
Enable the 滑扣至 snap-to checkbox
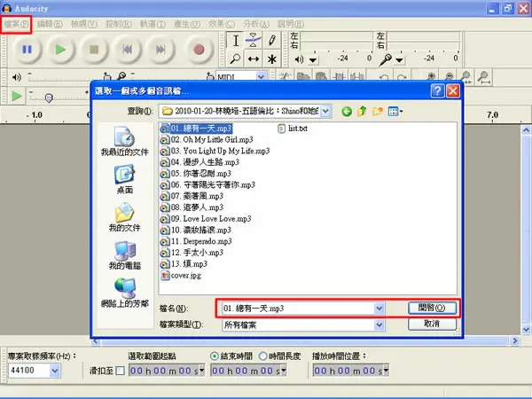pos(120,371)
